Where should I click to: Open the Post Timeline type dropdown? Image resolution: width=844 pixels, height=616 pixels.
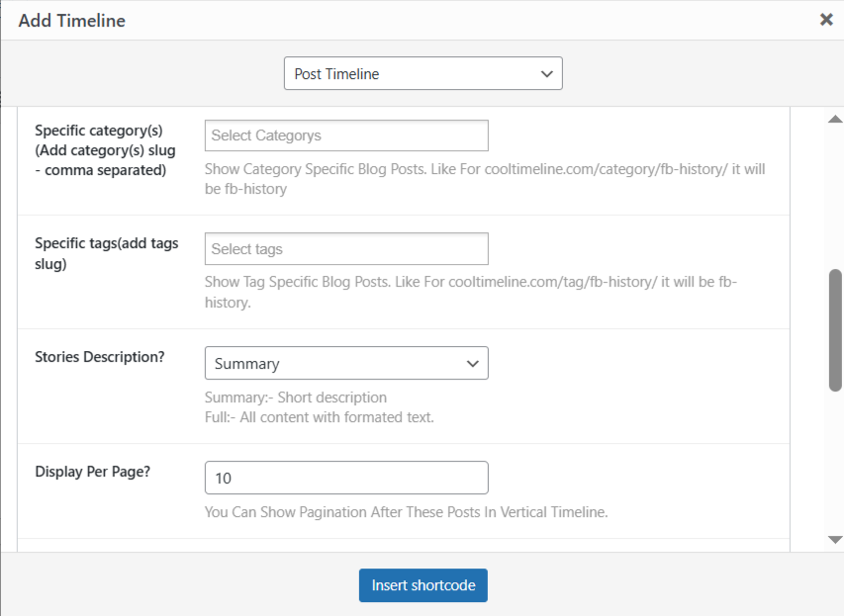(x=422, y=74)
